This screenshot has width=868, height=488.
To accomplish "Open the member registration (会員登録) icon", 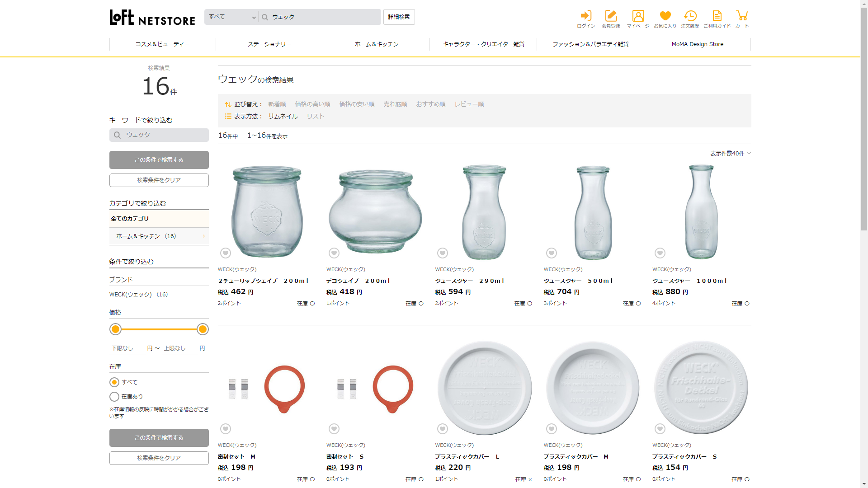I will 611,19.
